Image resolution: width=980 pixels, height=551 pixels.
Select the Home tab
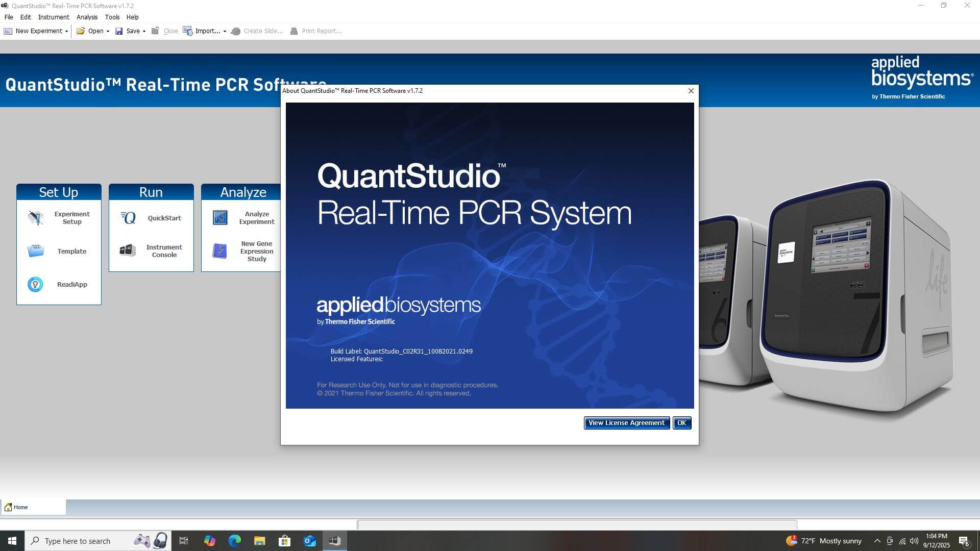20,507
